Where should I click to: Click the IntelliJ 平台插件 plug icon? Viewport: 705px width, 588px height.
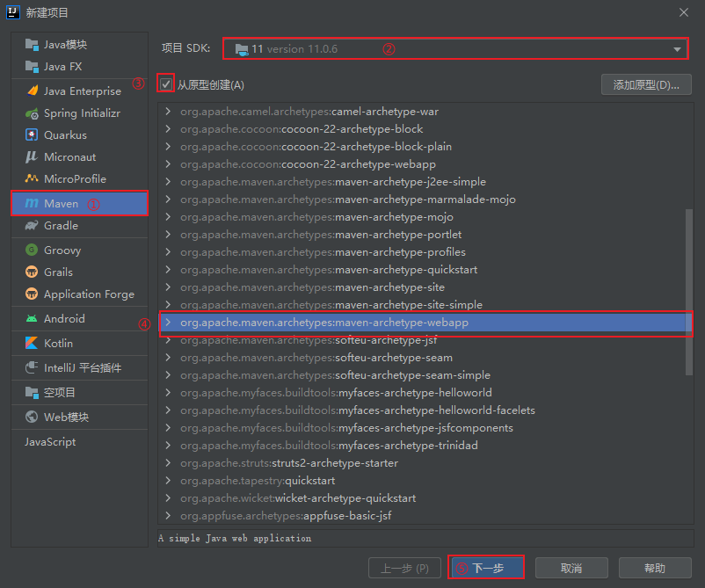(32, 367)
